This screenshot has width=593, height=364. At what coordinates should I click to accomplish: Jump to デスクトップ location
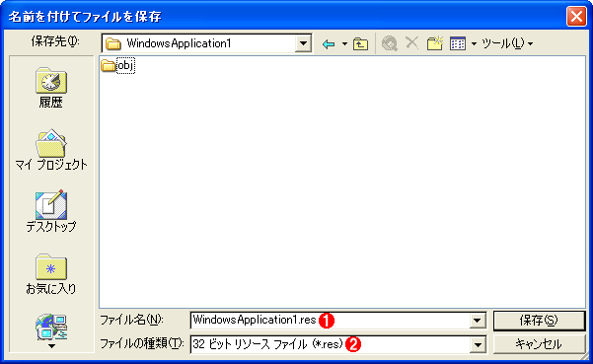point(51,211)
